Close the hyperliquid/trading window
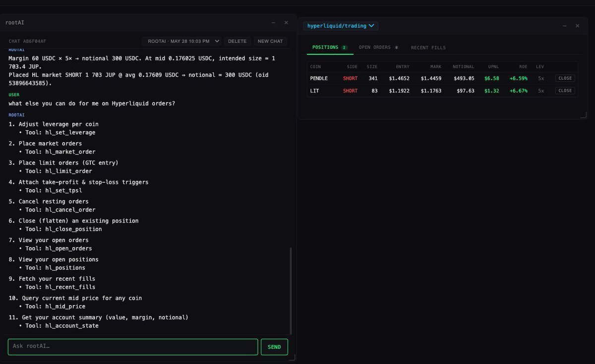595x364 pixels. click(x=577, y=26)
